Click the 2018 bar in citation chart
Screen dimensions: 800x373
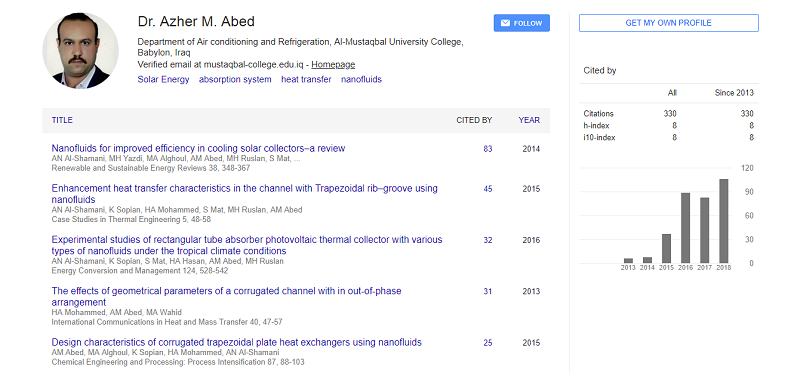click(723, 221)
